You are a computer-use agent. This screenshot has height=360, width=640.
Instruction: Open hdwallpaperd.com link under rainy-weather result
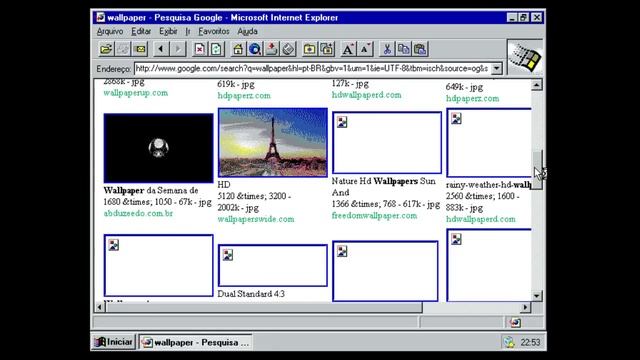481,219
